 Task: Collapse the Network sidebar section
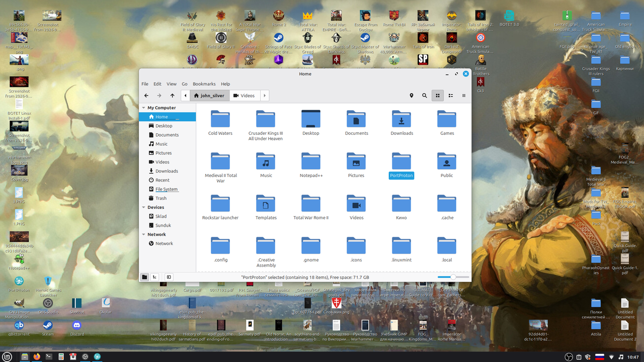pos(144,234)
